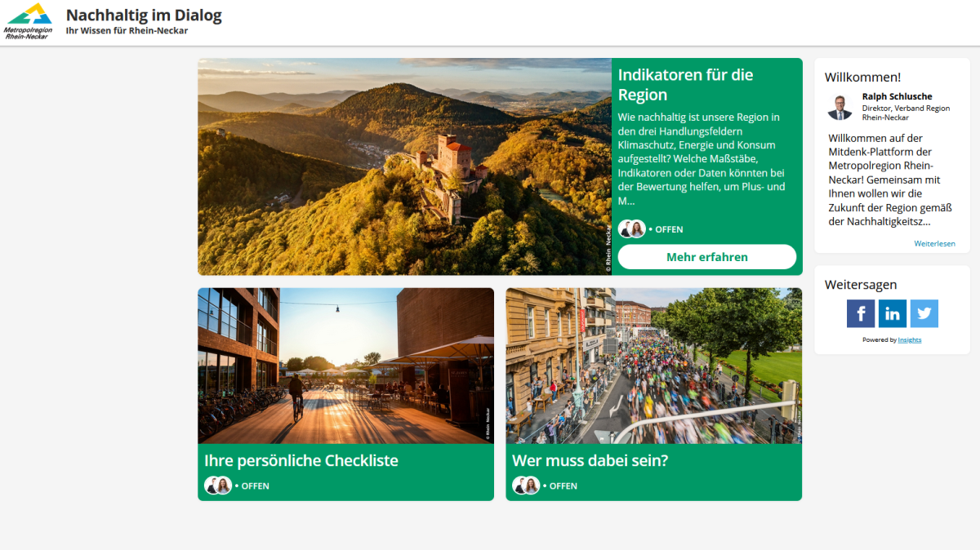The width and height of the screenshot is (980, 550).
Task: Open the Weiterlesen link
Action: tap(934, 243)
